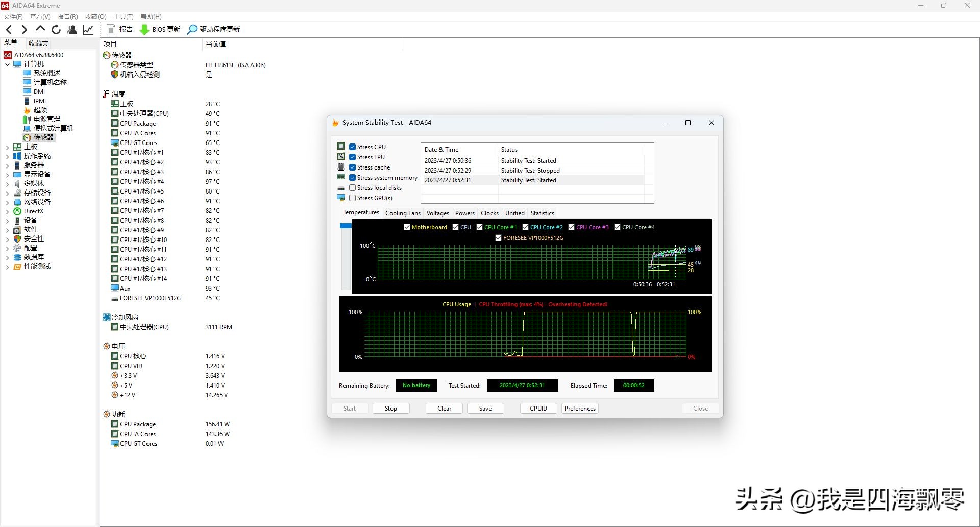Click the user profile toolbar icon

coord(72,30)
